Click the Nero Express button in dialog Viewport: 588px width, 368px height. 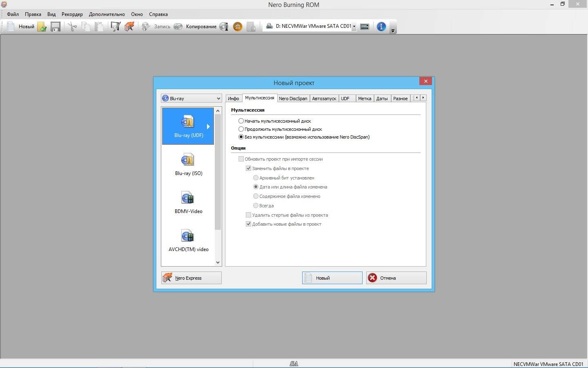coord(192,278)
